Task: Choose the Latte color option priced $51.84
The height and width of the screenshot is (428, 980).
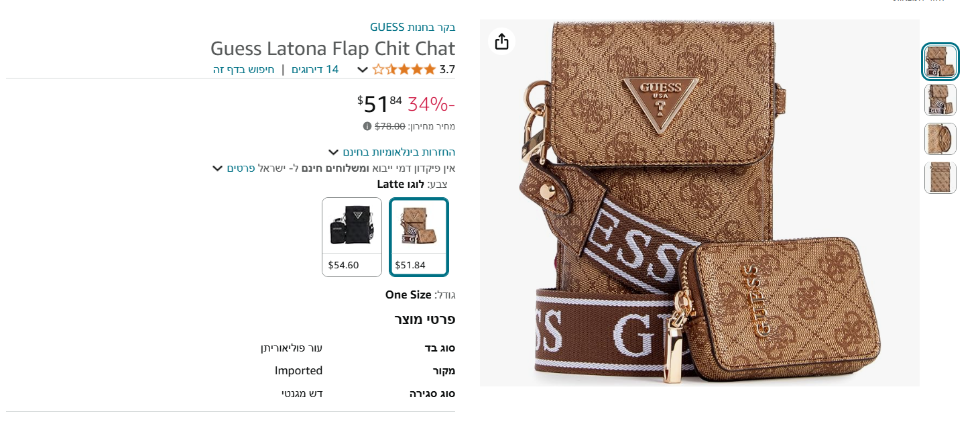Action: click(419, 236)
